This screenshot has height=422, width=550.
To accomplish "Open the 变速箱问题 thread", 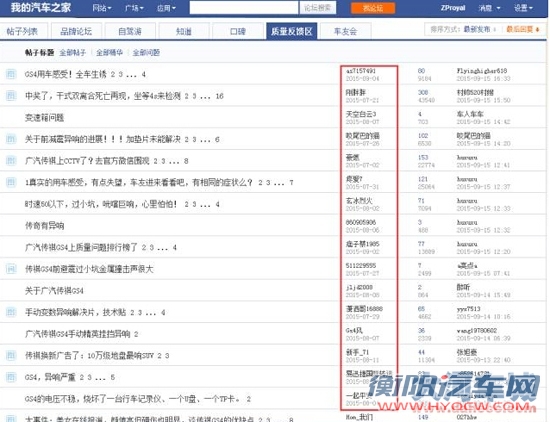I will [x=44, y=118].
